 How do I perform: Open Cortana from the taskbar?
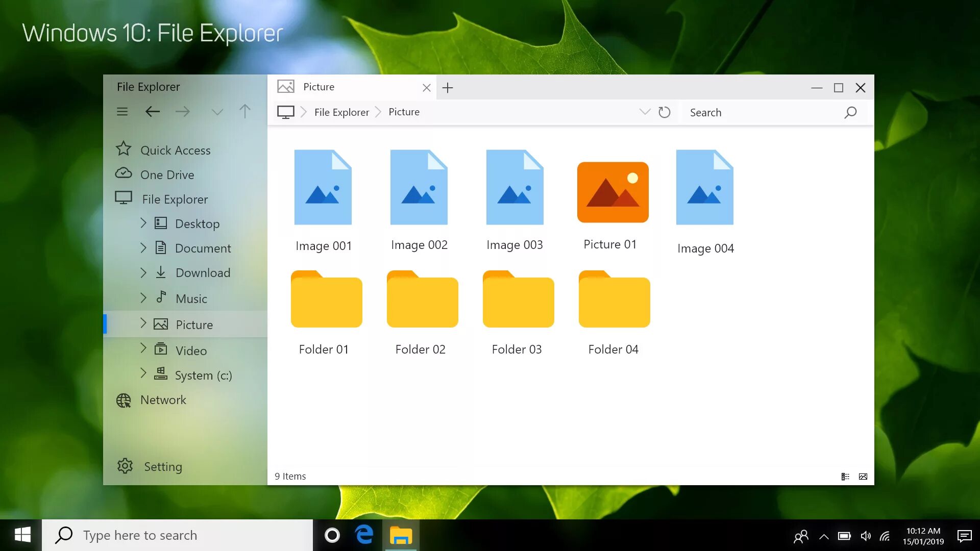(332, 535)
